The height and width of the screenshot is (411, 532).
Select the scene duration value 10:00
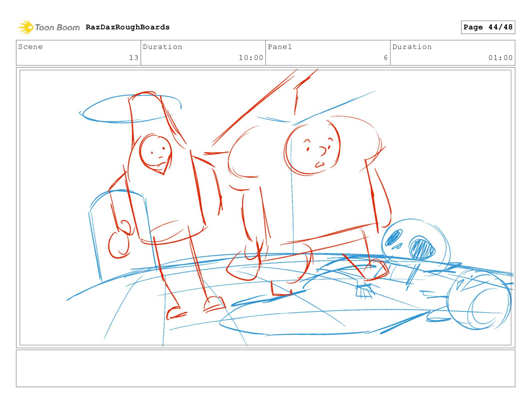point(251,58)
